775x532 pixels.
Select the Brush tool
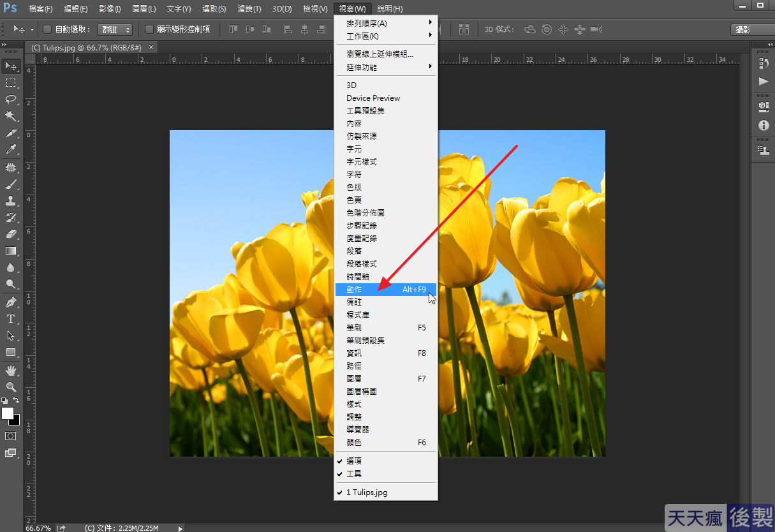(x=11, y=184)
